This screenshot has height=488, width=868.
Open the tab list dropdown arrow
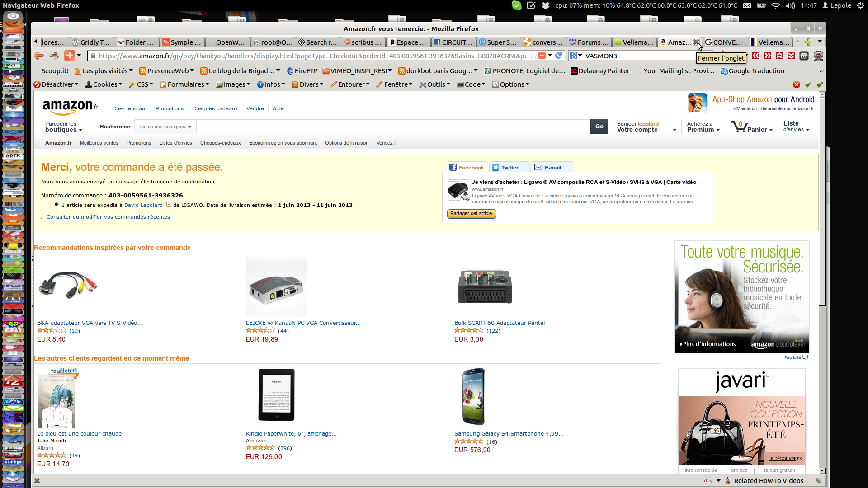click(x=819, y=42)
